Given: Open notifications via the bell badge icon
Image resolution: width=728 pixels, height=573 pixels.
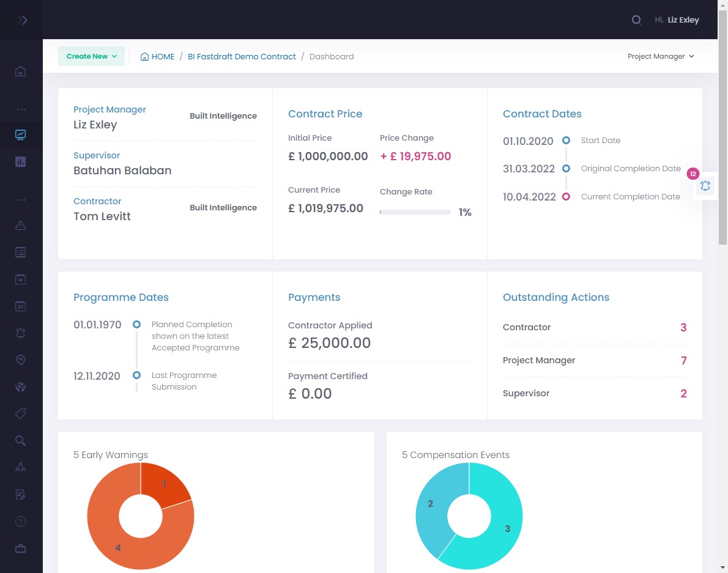Looking at the screenshot, I should pos(705,185).
